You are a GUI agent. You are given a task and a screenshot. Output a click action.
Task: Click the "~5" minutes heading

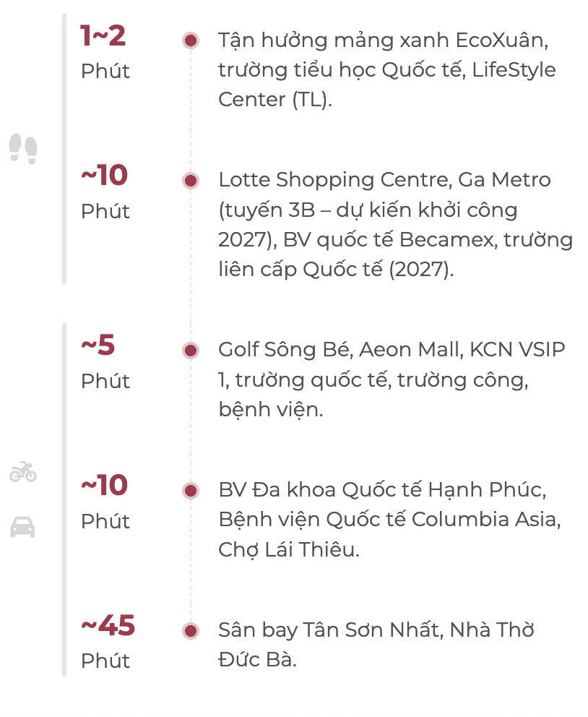(98, 345)
